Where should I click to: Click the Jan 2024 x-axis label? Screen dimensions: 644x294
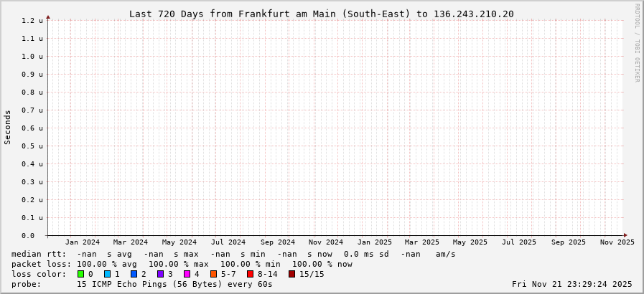tap(83, 242)
